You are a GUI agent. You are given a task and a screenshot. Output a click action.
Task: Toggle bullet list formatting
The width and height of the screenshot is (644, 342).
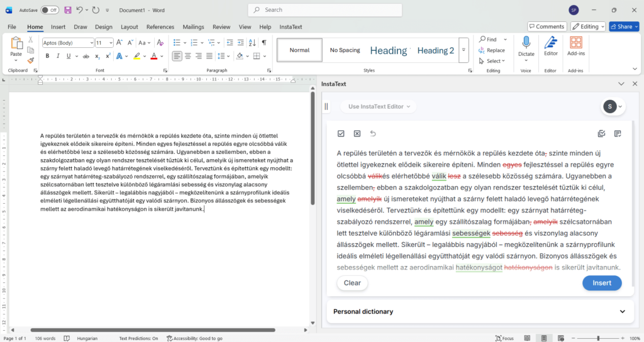pos(178,42)
